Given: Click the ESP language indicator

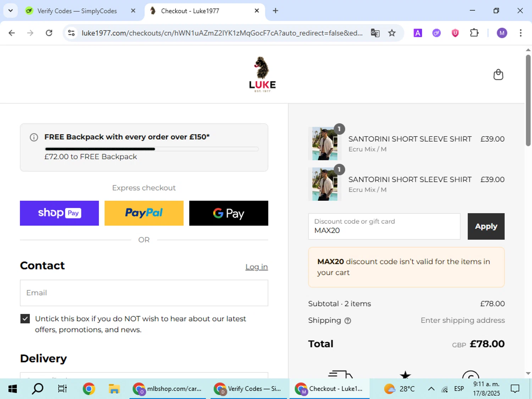Looking at the screenshot, I should pyautogui.click(x=459, y=389).
